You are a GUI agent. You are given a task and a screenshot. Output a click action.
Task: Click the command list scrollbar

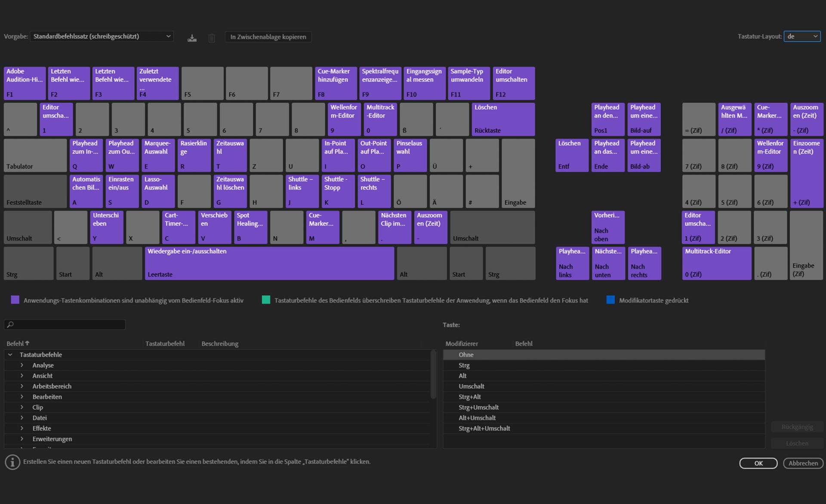coord(433,374)
